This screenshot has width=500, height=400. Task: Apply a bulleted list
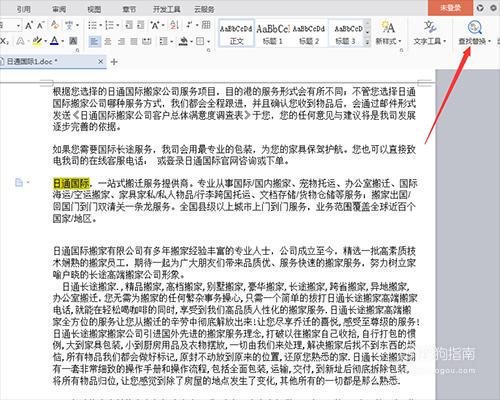coord(92,25)
